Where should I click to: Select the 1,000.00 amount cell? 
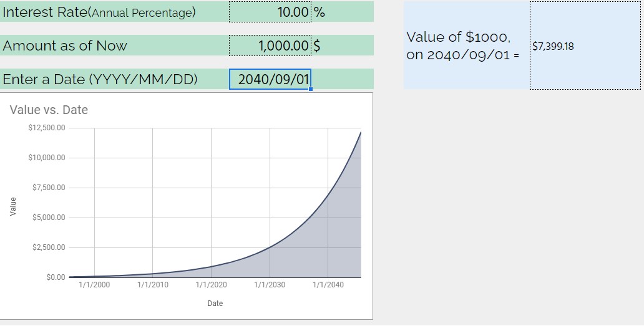pyautogui.click(x=270, y=45)
